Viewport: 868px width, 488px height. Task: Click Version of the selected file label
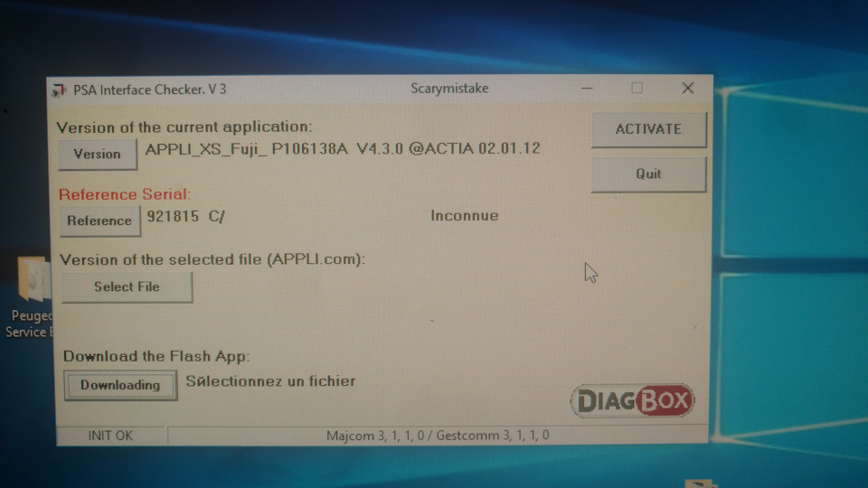[x=212, y=259]
